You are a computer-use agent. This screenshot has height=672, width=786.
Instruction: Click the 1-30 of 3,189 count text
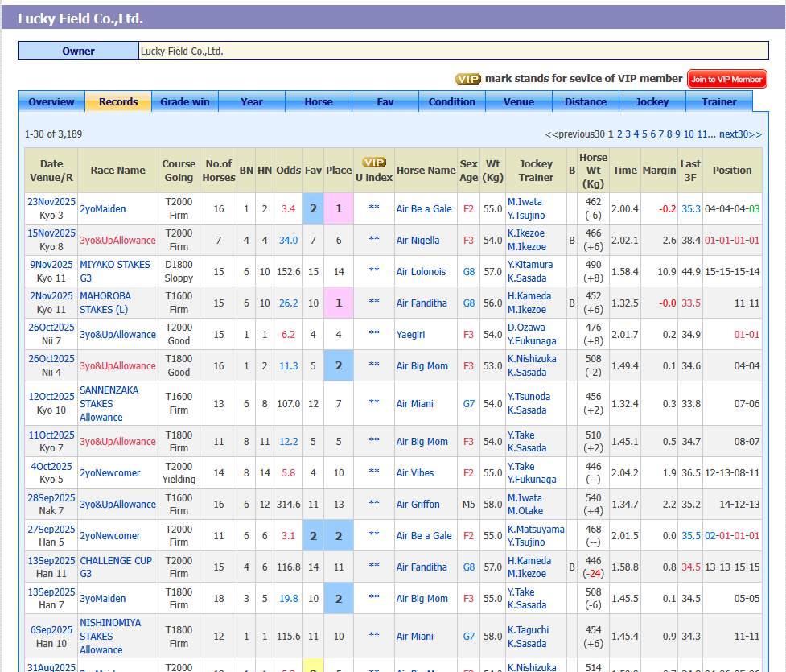pyautogui.click(x=53, y=134)
